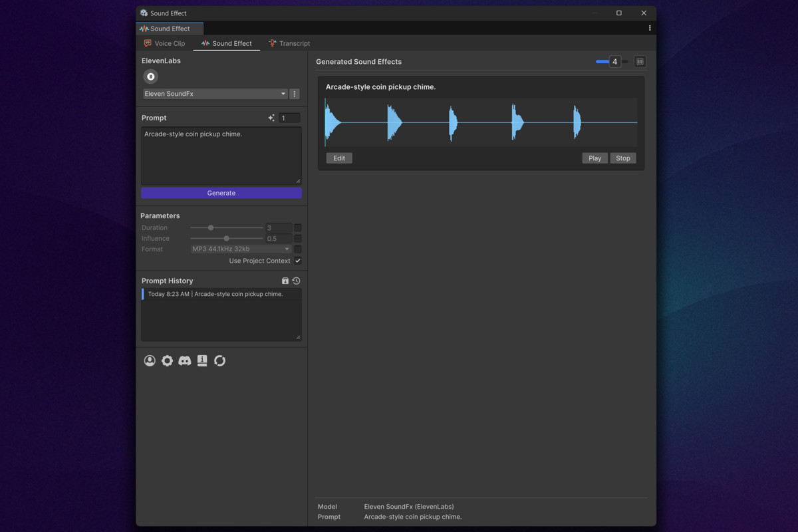Select history entry Today 8:23 AM
The height and width of the screenshot is (532, 798).
(x=221, y=294)
